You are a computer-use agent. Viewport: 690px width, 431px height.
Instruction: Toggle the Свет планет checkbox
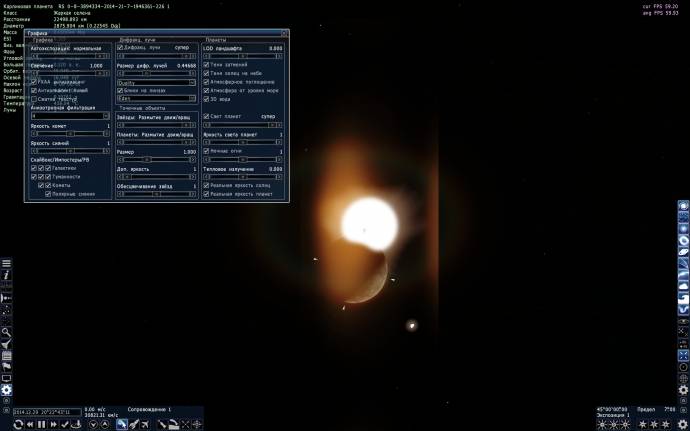pyautogui.click(x=206, y=116)
